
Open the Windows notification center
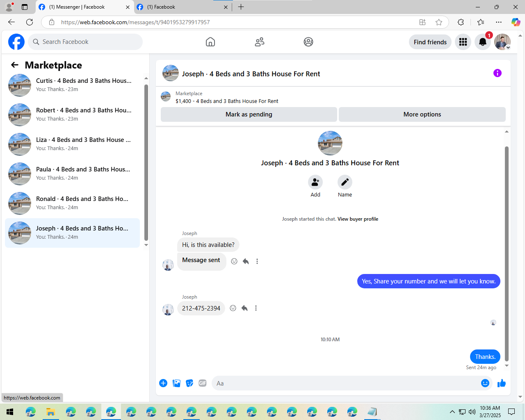pos(511,412)
